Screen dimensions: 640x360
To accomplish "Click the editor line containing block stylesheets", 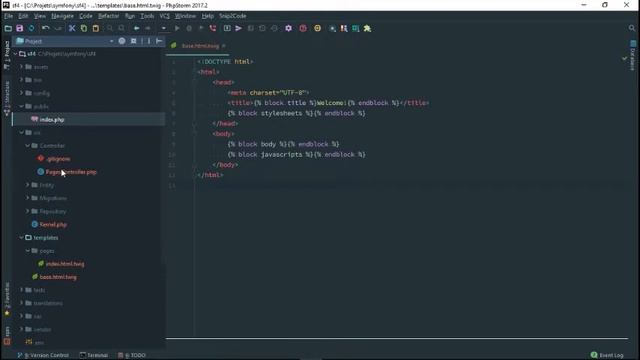I will 296,113.
